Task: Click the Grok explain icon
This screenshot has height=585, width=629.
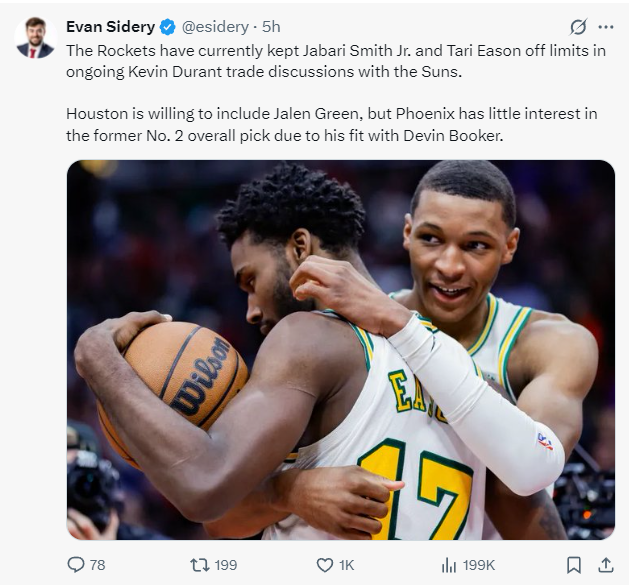Action: tap(577, 27)
